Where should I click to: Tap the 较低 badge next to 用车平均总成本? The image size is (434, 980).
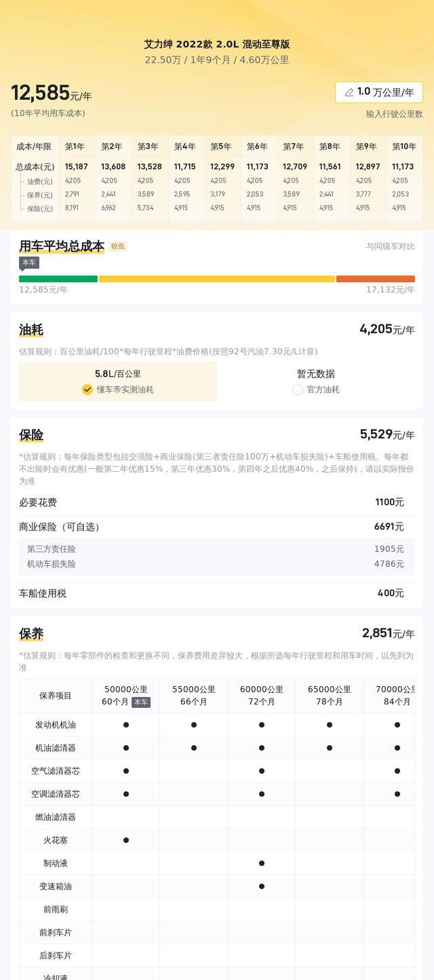click(x=118, y=246)
